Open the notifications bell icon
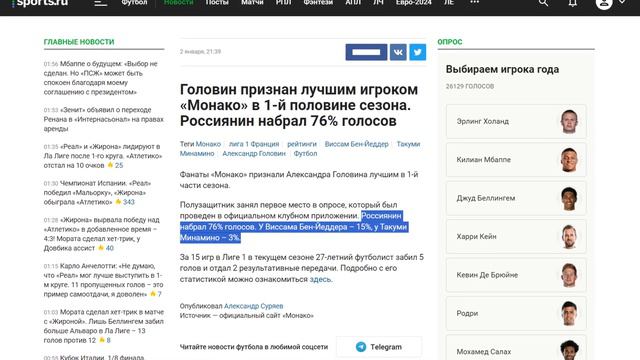This screenshot has width=640, height=360. (573, 3)
